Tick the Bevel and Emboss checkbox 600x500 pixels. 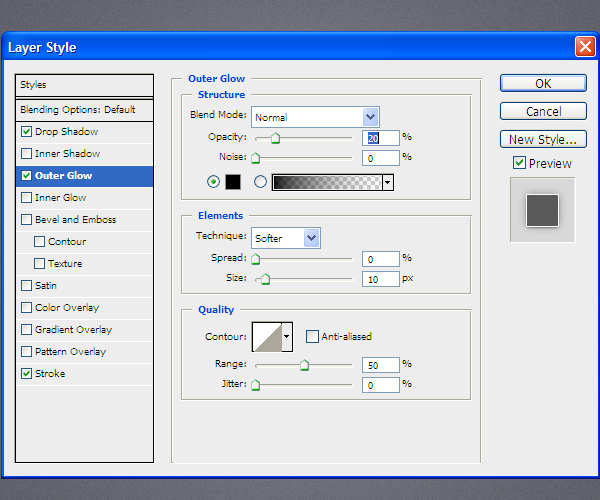(x=26, y=220)
